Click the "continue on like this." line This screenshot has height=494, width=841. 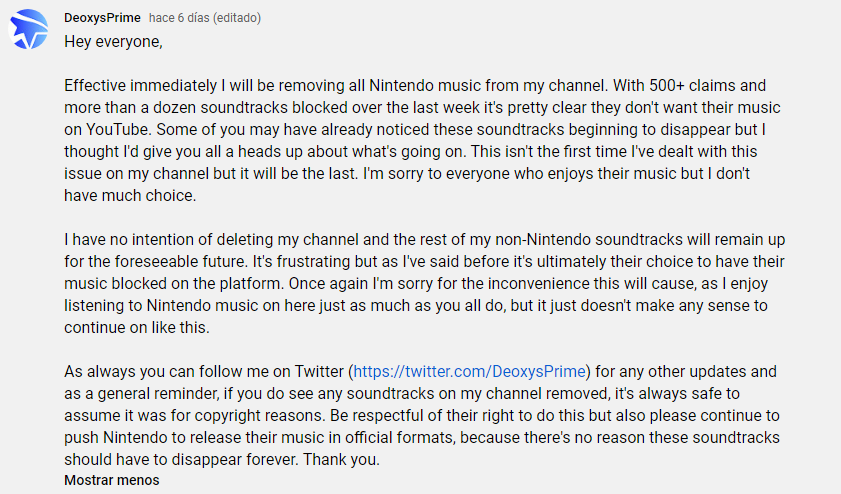click(137, 327)
